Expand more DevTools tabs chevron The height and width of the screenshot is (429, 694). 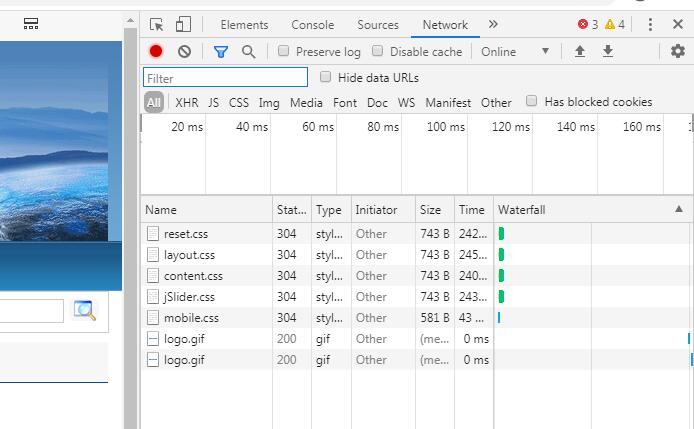(x=493, y=25)
